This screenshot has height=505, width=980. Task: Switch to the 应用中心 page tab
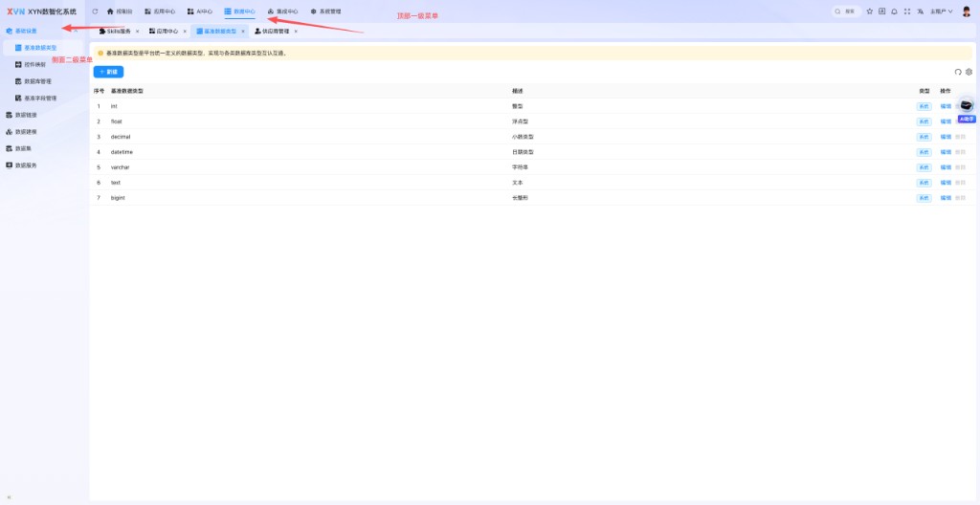[163, 31]
